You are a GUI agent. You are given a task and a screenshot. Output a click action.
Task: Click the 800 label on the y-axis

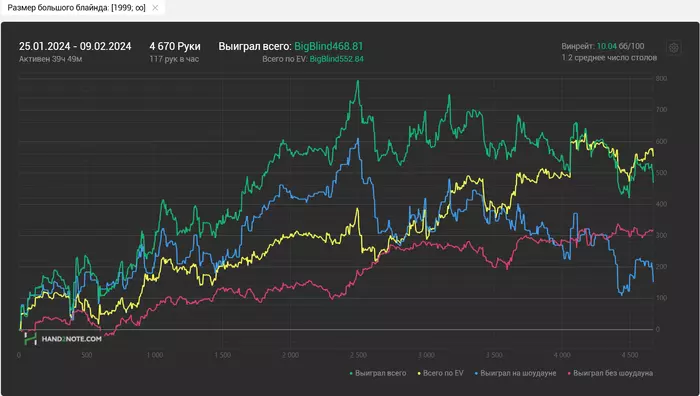661,79
